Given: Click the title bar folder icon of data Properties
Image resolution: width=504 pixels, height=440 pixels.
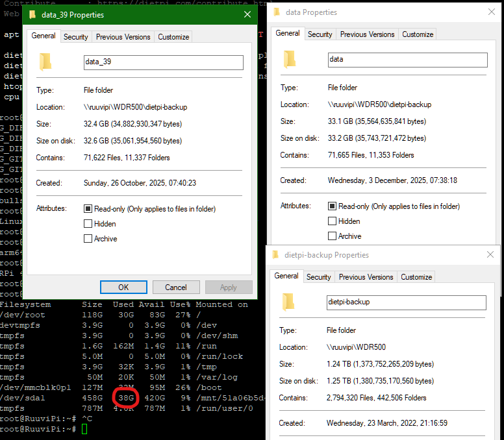Looking at the screenshot, I should click(x=277, y=12).
